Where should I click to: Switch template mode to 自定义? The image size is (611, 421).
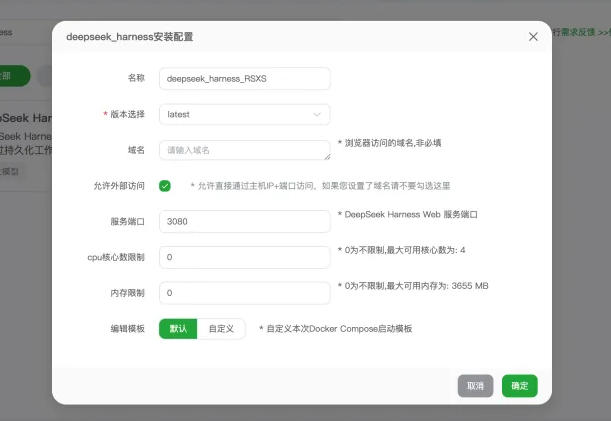coord(221,329)
